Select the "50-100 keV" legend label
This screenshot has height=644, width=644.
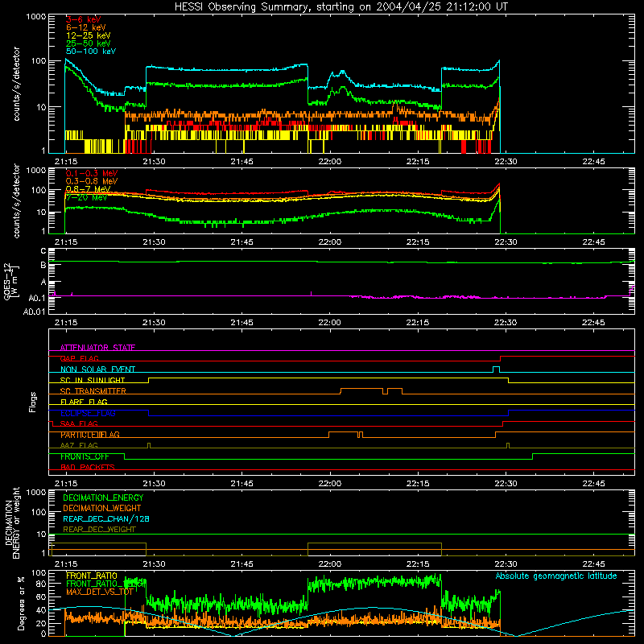coord(91,52)
